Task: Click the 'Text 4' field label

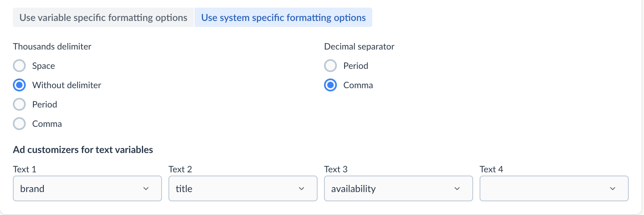Action: (491, 169)
